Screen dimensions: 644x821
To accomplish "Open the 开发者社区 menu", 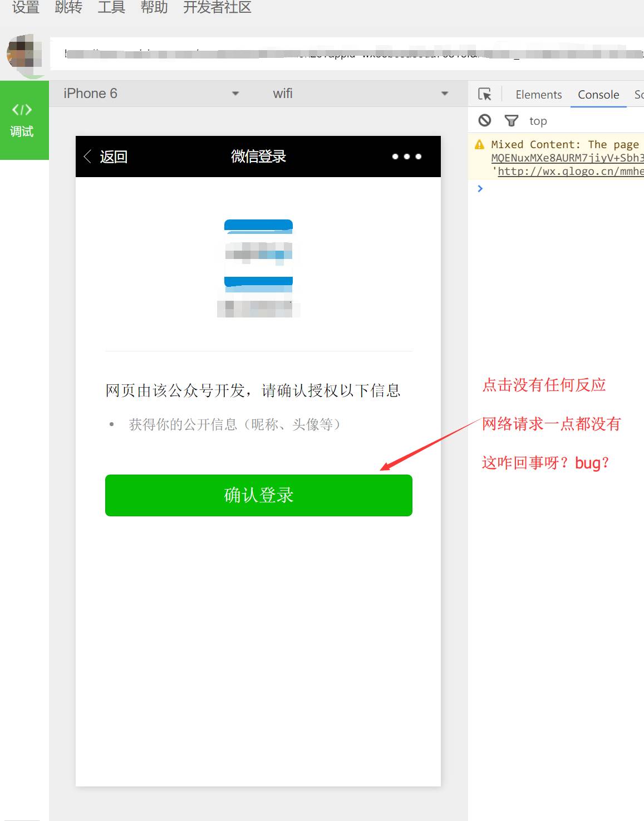I will click(x=217, y=7).
